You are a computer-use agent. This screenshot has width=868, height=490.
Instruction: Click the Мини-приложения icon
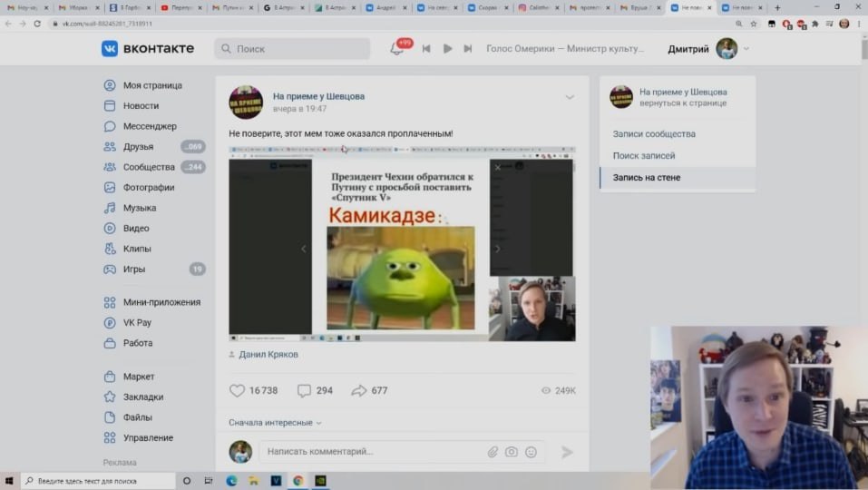(x=110, y=302)
